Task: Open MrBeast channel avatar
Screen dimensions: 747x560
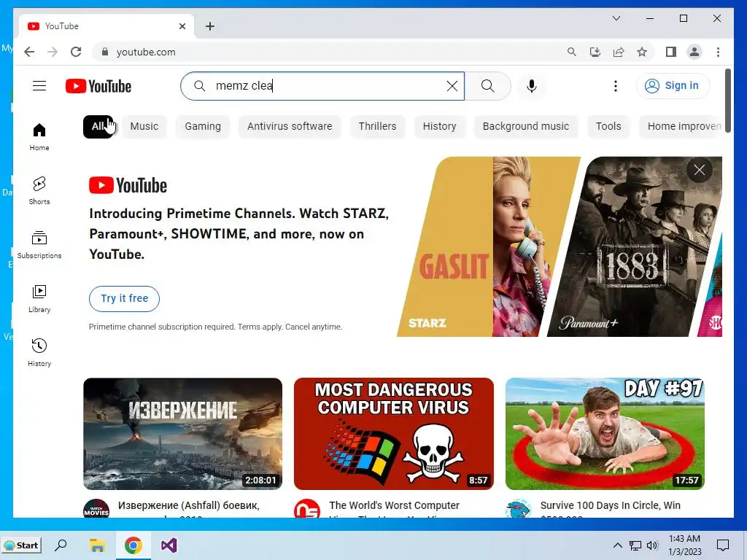Action: pyautogui.click(x=519, y=509)
